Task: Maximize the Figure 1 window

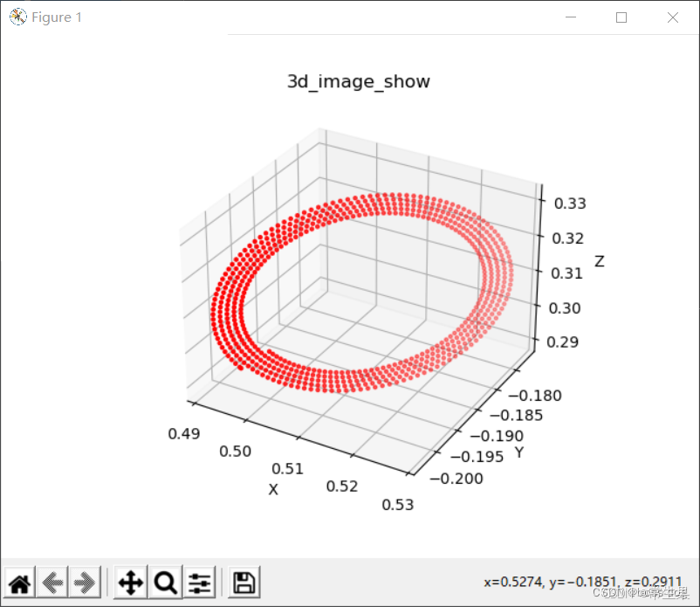Action: tap(621, 17)
